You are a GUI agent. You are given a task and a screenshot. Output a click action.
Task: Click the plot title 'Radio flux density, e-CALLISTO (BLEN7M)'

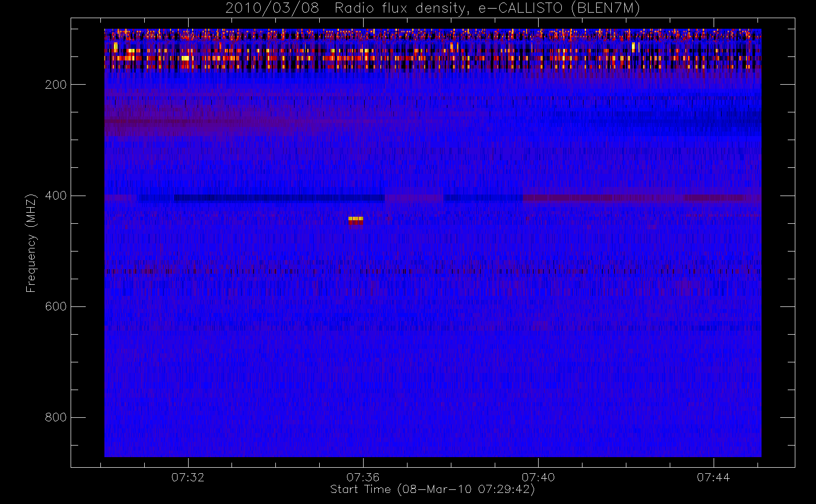(x=487, y=9)
